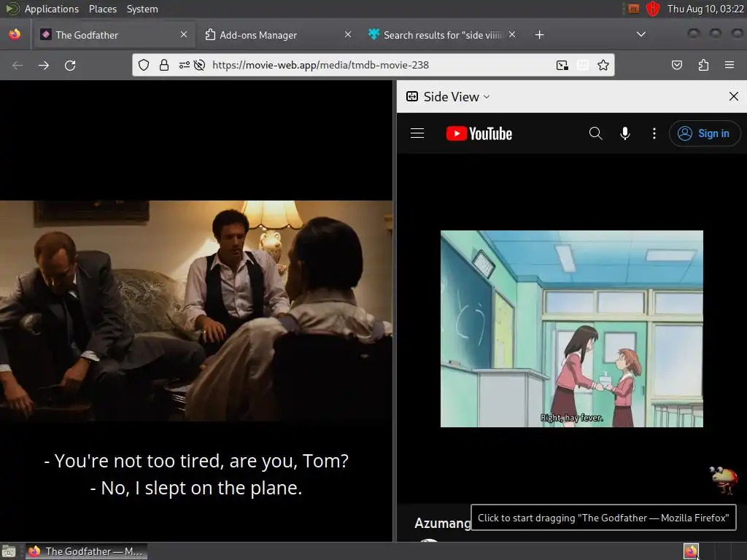Screen dimensions: 747x560
Task: Switch to the Add-ons Manager tab
Action: click(x=277, y=35)
